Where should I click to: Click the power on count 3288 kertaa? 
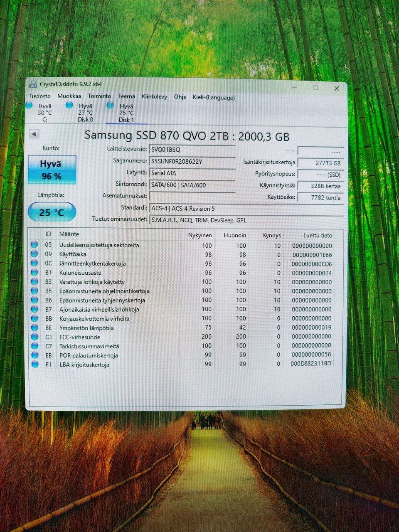320,186
